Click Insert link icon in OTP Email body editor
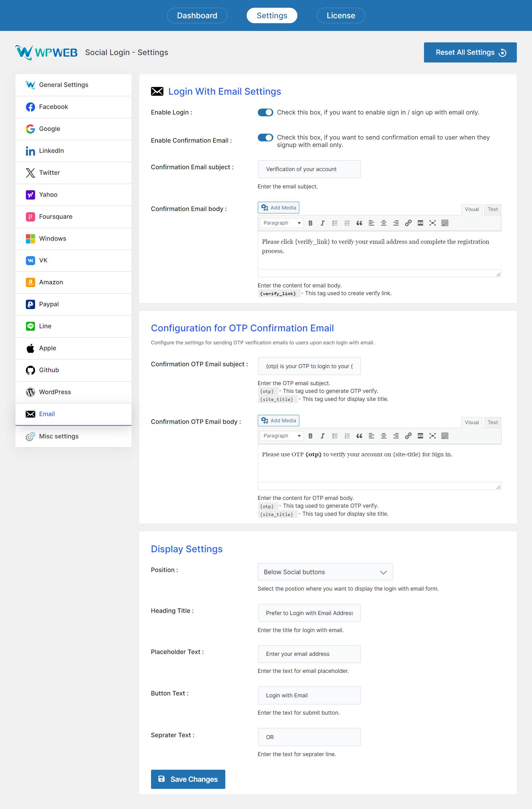 (408, 436)
